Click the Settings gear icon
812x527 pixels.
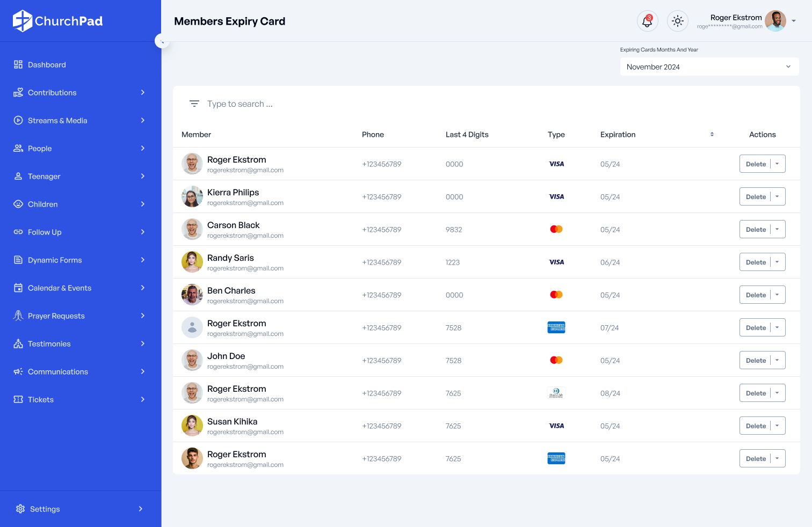[20, 509]
